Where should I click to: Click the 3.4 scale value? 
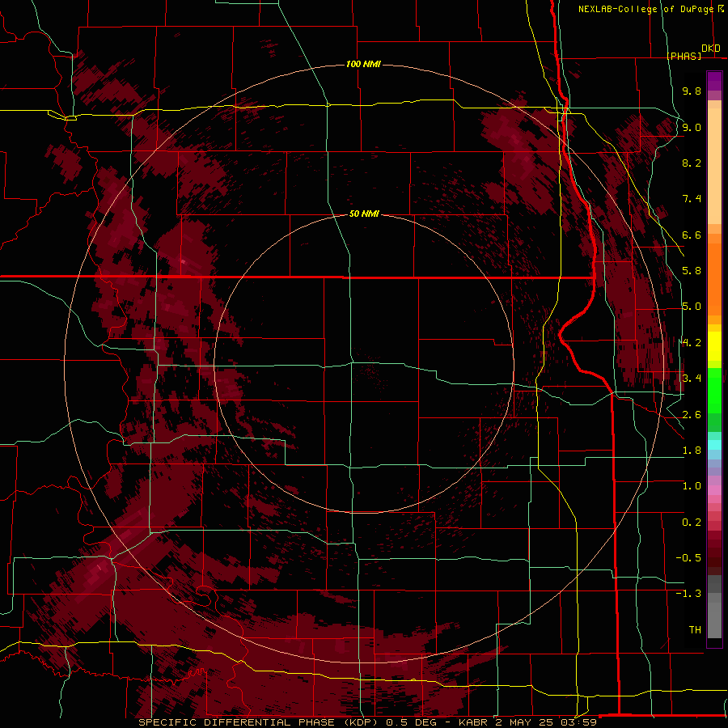[x=692, y=379]
